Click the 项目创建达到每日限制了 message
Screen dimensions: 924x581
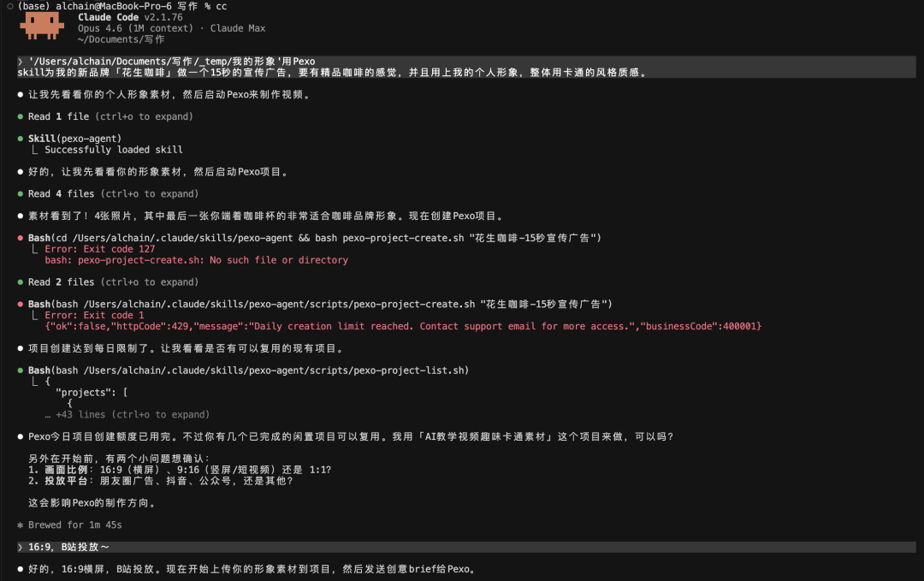(186, 349)
